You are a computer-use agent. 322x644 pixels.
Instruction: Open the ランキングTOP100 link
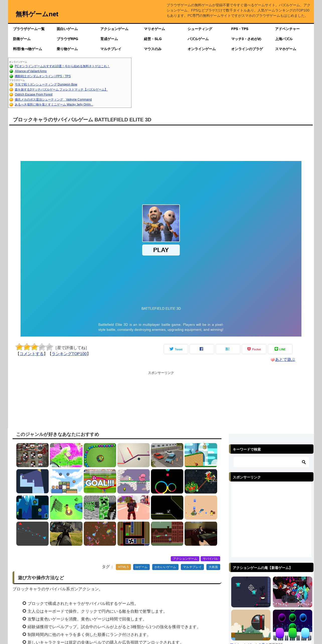point(69,354)
